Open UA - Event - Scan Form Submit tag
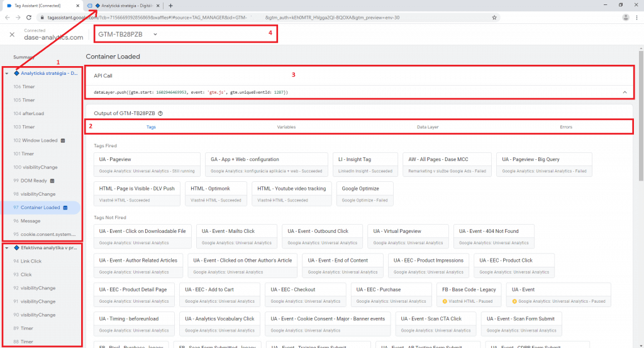The height and width of the screenshot is (348, 644). [x=521, y=324]
